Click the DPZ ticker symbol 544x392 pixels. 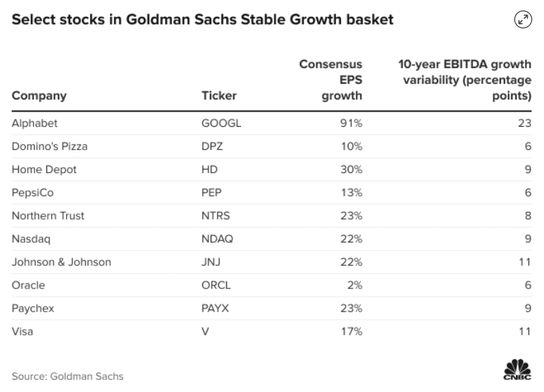(213, 147)
